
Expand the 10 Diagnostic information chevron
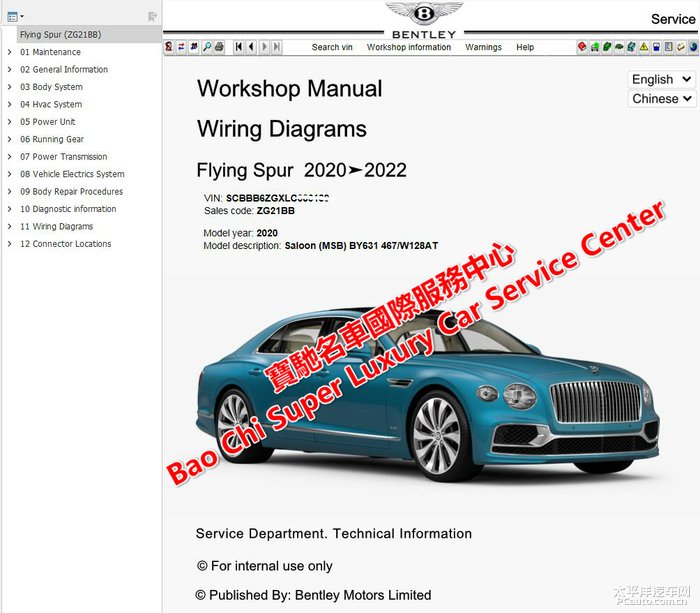point(10,209)
